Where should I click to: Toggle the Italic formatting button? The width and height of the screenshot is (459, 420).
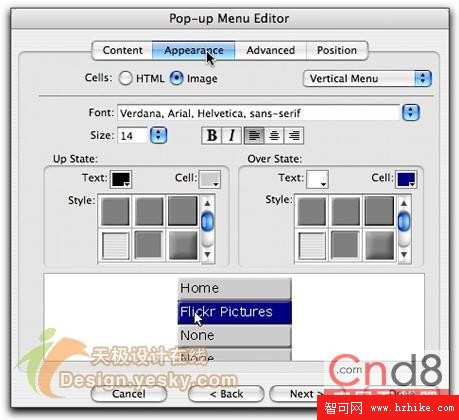click(x=232, y=136)
